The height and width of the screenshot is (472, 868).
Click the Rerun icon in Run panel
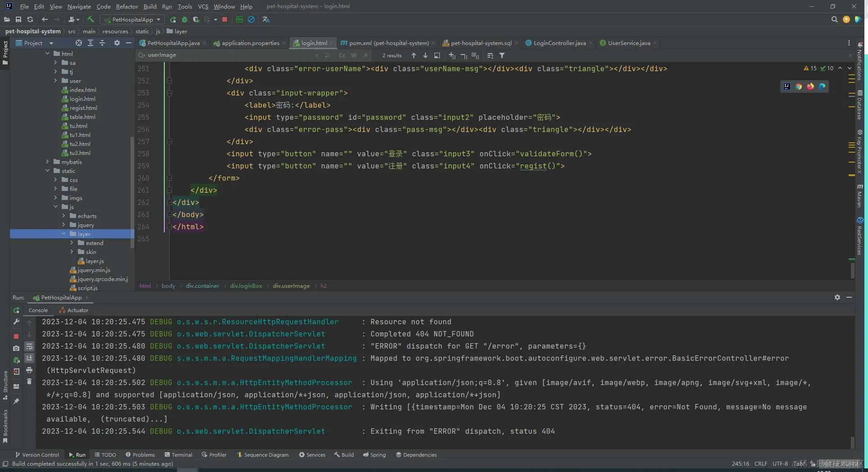click(x=16, y=310)
